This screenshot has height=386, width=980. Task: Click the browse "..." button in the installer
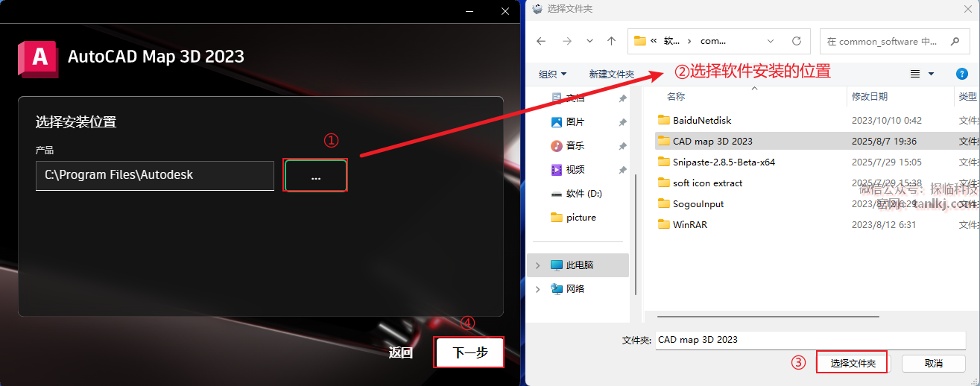tap(315, 176)
